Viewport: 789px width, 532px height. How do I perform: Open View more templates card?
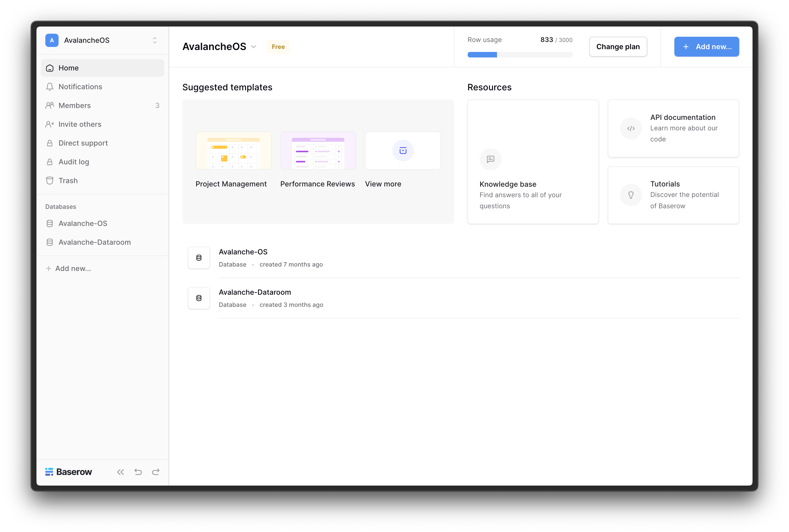click(403, 151)
